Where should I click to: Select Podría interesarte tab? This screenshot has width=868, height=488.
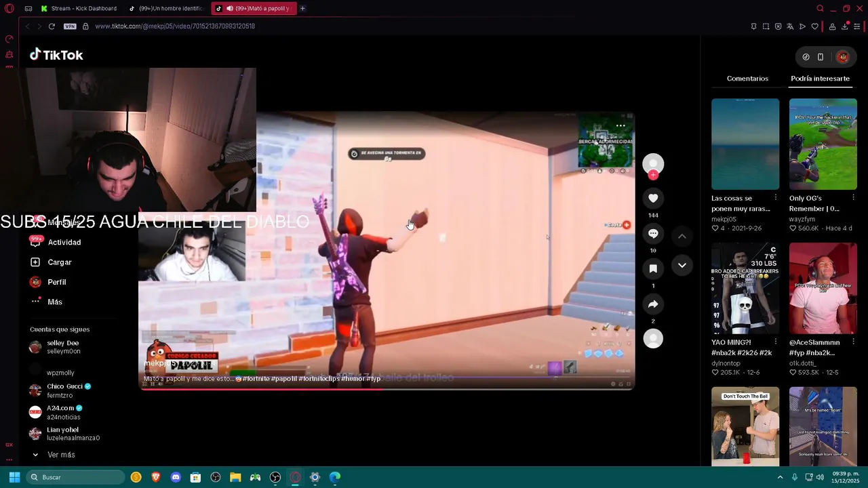tap(820, 79)
